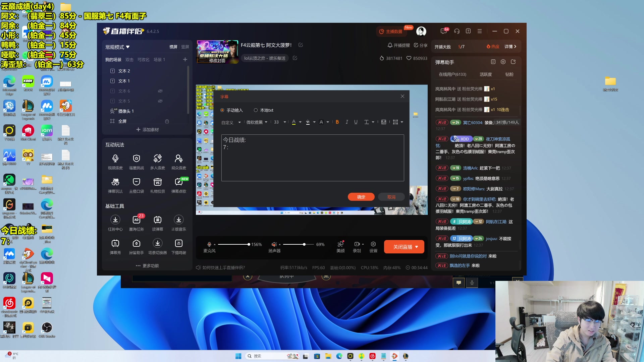Switch to 活跃度 tab
This screenshot has height=362, width=644.
[x=486, y=74]
